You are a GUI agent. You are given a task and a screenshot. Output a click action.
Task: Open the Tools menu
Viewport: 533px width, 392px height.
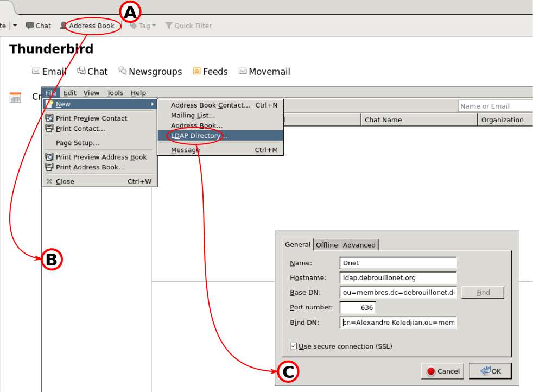pyautogui.click(x=115, y=93)
